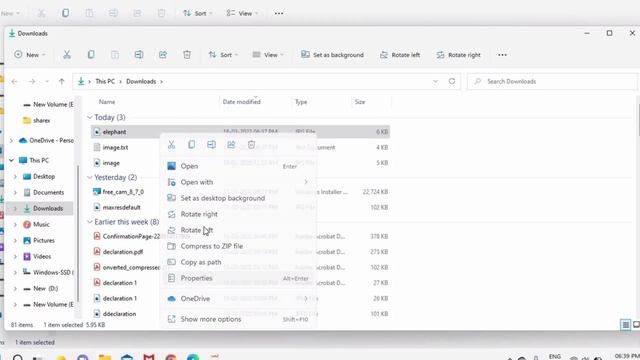Screen dimensions: 640x360
Task: Select Videos in navigation pane
Action: pos(42,256)
